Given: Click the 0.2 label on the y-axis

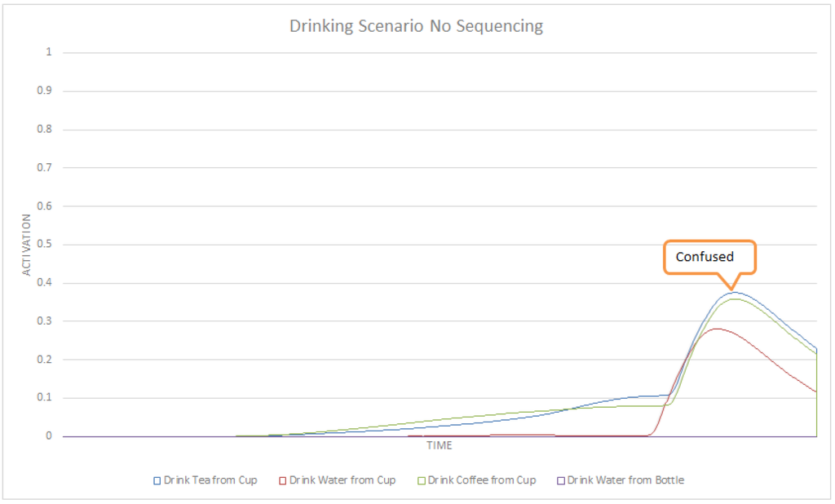Looking at the screenshot, I should click(x=44, y=360).
